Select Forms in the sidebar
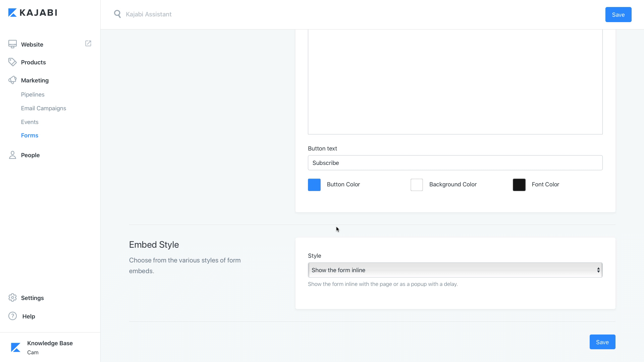The image size is (644, 362). point(30,135)
